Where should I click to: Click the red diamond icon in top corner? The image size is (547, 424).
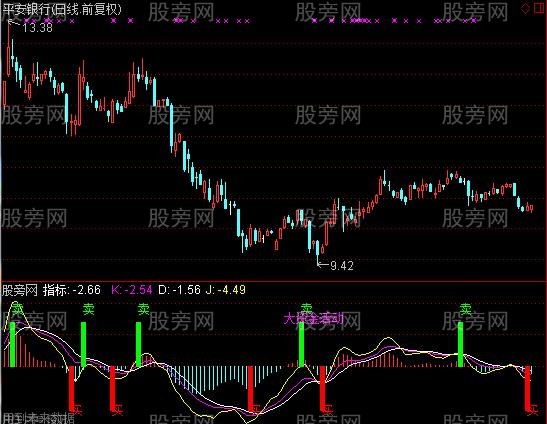click(x=525, y=8)
